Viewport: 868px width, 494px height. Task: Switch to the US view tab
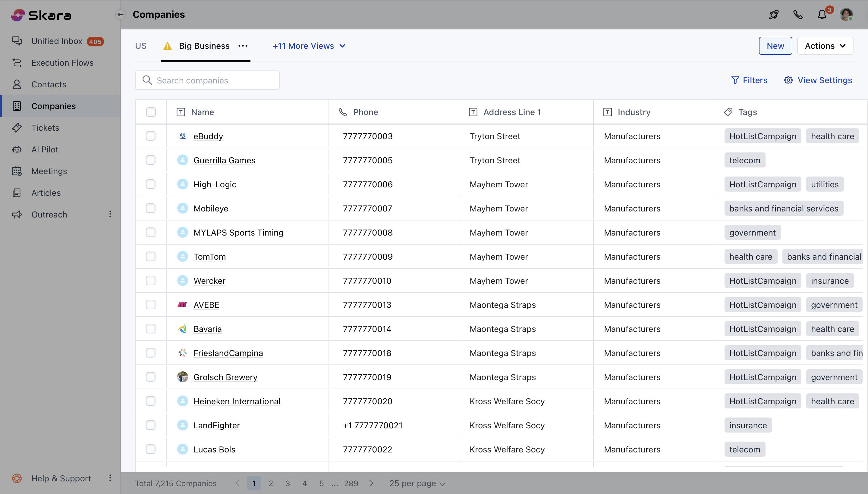[x=140, y=46]
